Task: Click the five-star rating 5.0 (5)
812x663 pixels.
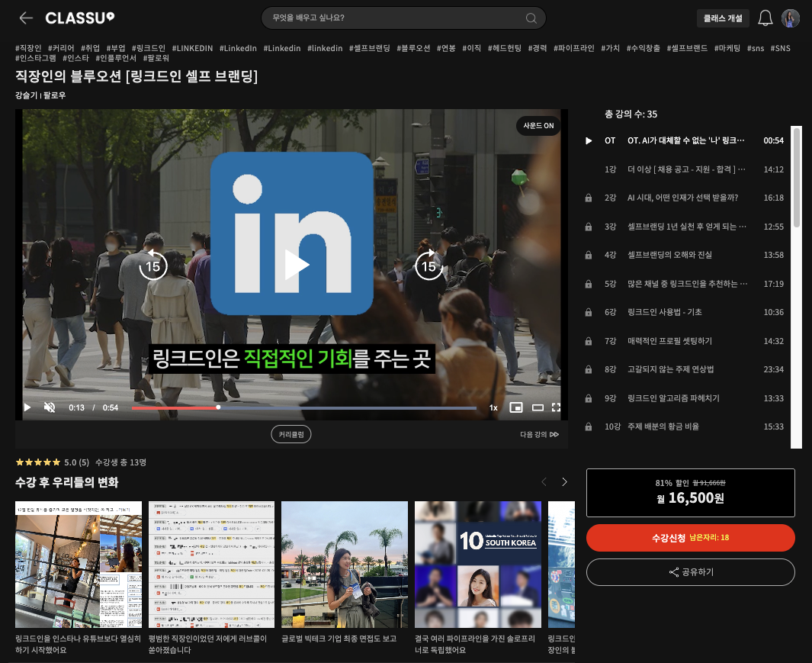Action: (x=53, y=462)
